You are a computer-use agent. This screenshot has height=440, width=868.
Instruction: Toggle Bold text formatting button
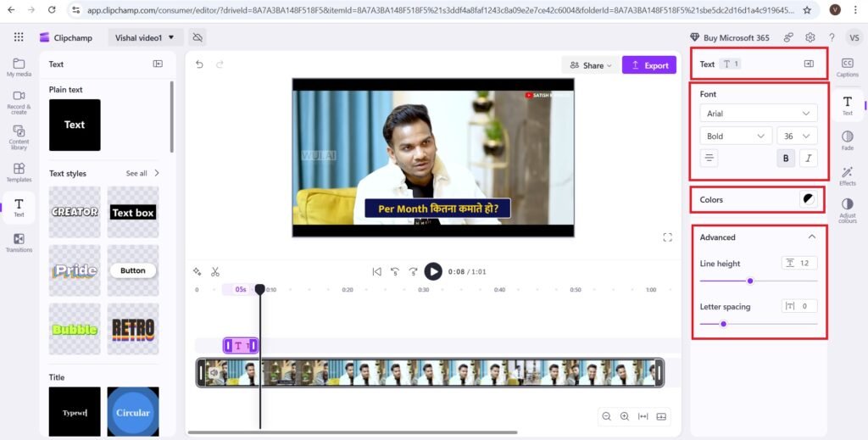click(786, 158)
